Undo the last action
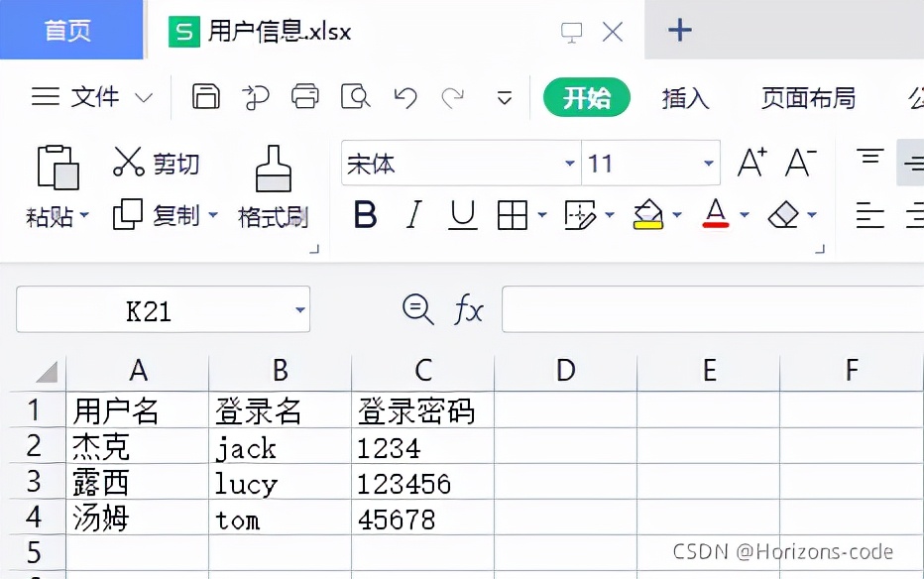The image size is (924, 579). [x=406, y=96]
